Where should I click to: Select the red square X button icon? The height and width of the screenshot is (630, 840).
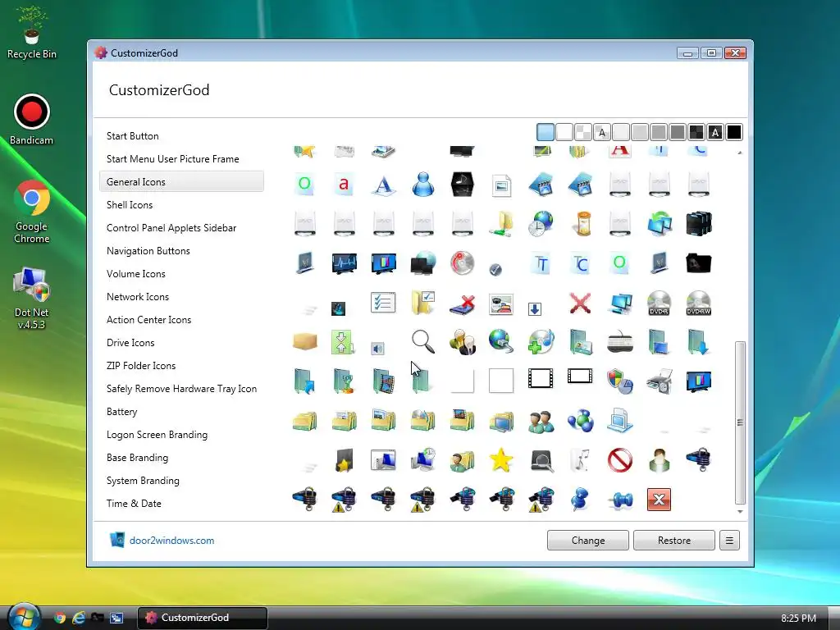[x=659, y=500]
